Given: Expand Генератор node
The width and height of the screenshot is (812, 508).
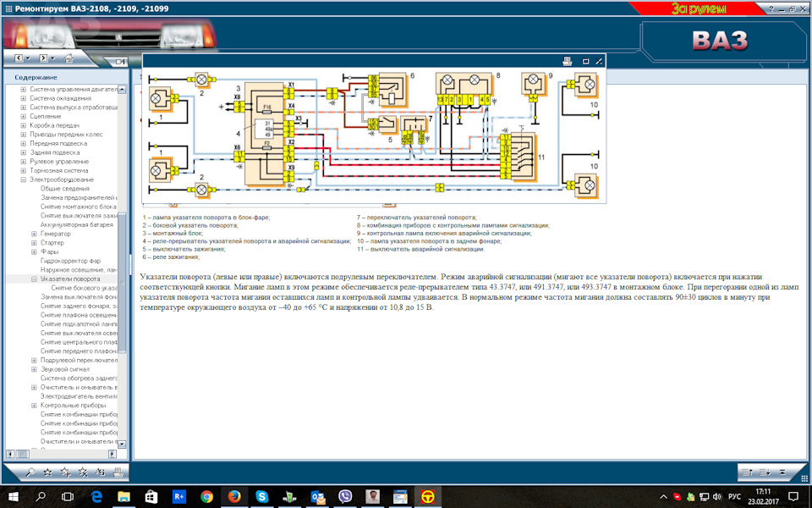Looking at the screenshot, I should pos(34,234).
